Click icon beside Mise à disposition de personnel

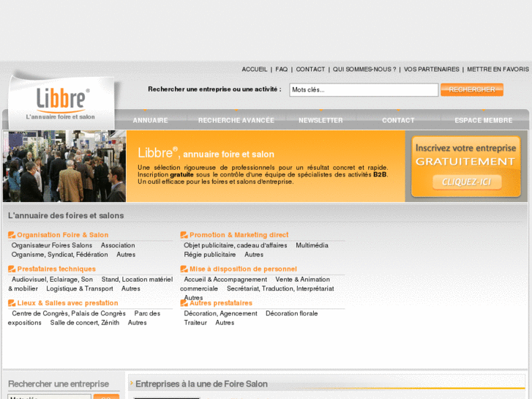click(x=184, y=269)
